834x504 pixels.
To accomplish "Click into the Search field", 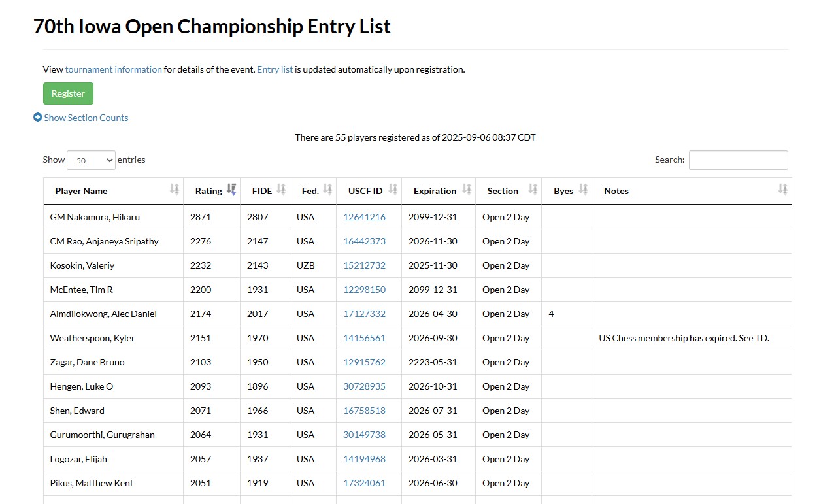I will [738, 160].
